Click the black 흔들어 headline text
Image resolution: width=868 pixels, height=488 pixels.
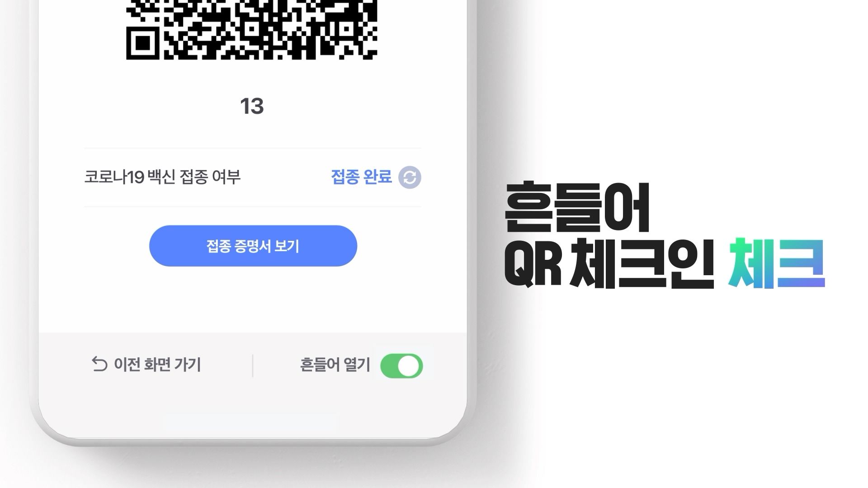[577, 207]
